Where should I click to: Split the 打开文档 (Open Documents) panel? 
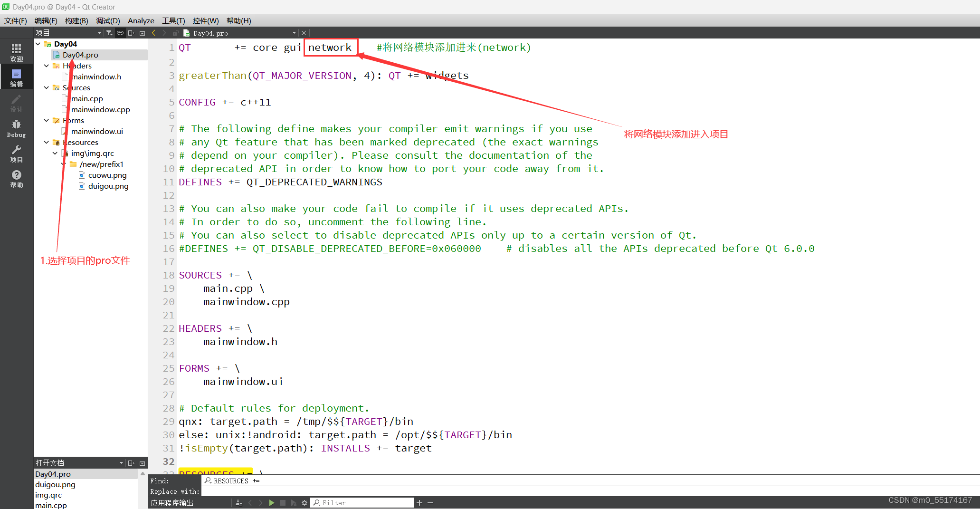click(x=132, y=463)
